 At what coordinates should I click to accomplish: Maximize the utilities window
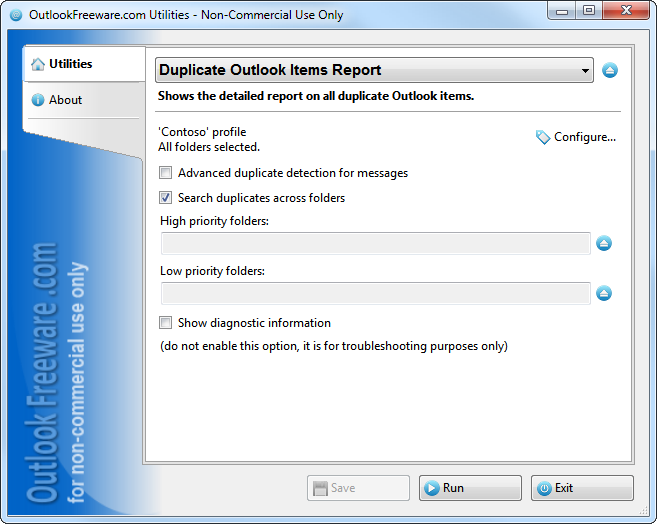(589, 11)
